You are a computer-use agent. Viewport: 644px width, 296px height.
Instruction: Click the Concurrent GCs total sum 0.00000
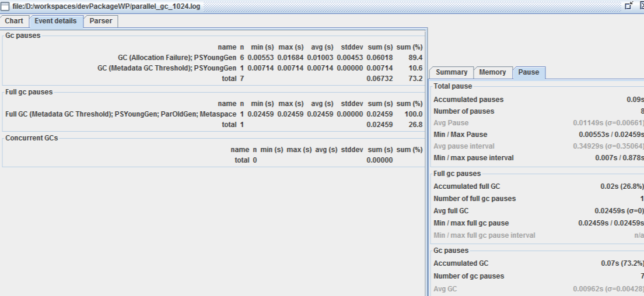(x=380, y=160)
